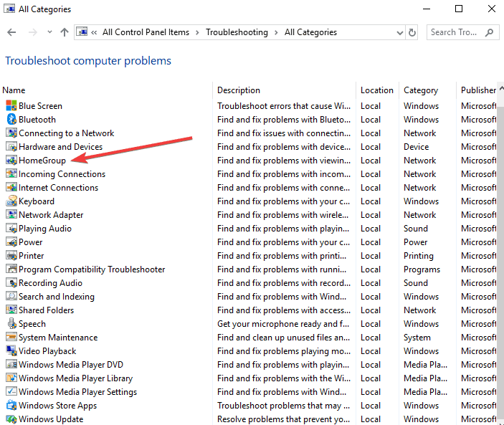
Task: Click the Video Playback icon
Action: point(11,350)
